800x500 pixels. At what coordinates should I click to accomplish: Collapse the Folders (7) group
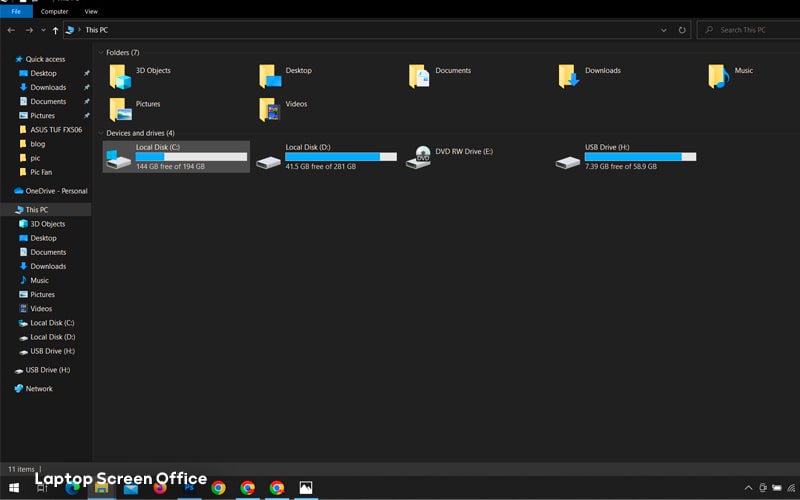[x=101, y=53]
